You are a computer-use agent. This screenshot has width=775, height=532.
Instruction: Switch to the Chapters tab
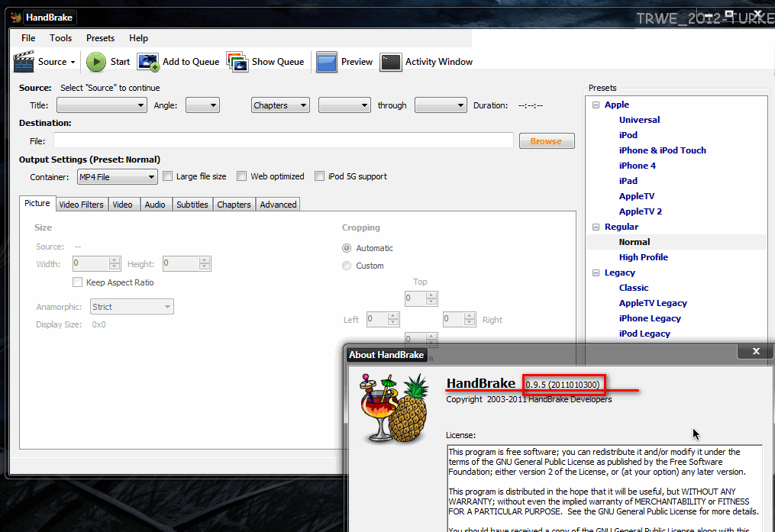[234, 205]
